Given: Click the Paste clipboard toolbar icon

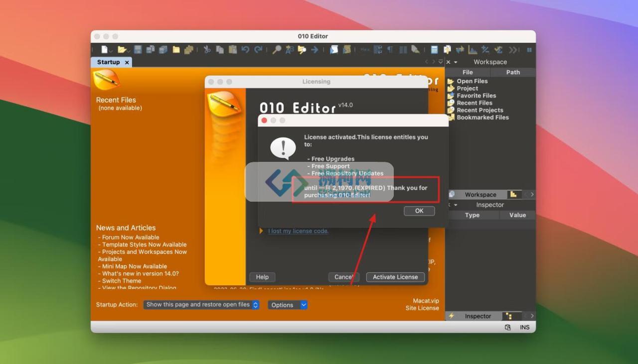Looking at the screenshot, I should pyautogui.click(x=232, y=49).
